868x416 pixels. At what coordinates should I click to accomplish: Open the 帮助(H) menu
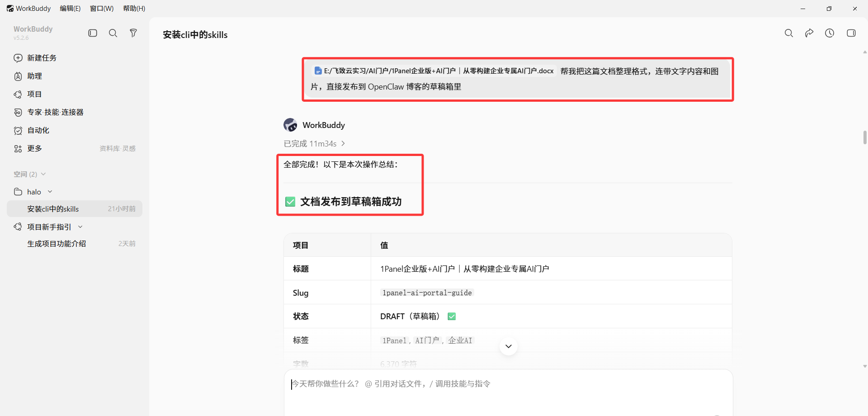134,9
